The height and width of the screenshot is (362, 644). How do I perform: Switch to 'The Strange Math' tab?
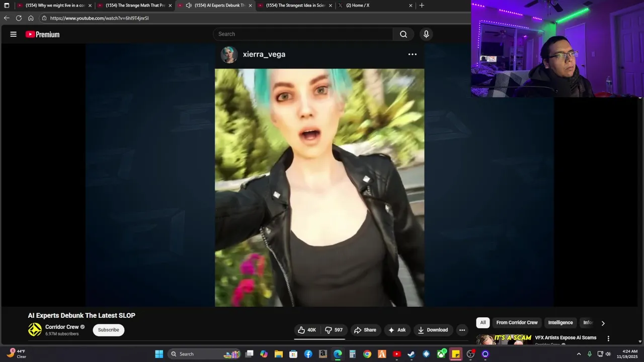point(135,6)
